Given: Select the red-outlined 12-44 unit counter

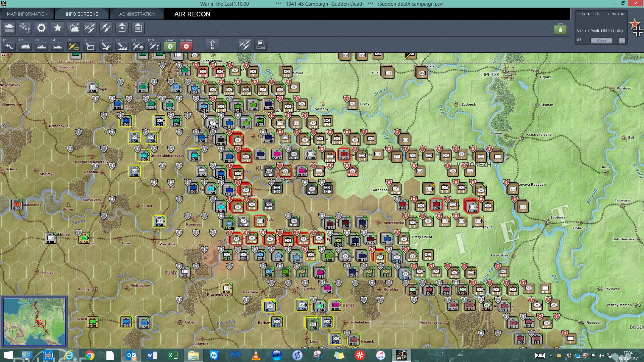Looking at the screenshot, I should pos(472,206).
